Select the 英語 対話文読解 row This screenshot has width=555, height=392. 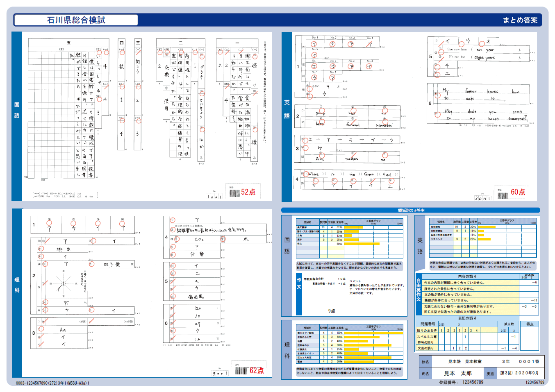[483, 231]
